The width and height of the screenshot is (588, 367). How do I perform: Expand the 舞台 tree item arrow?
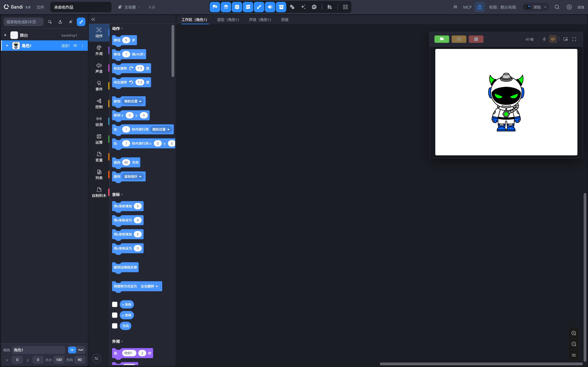(5, 35)
